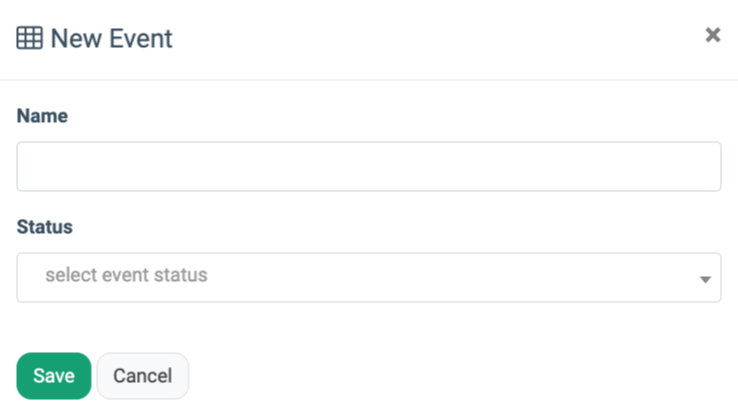
Task: Dismiss dialog using the top-right X icon
Action: pos(713,35)
